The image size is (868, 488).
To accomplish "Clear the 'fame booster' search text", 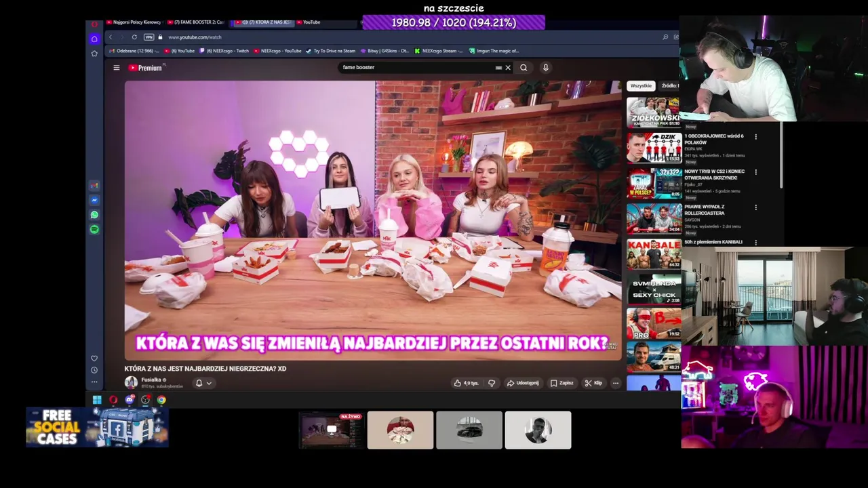I will [x=507, y=68].
